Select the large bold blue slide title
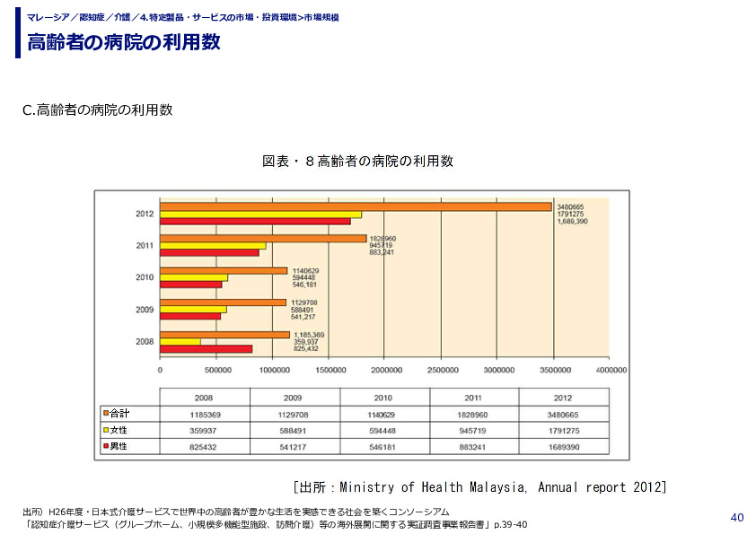Screen dimensions: 756x534 pos(124,42)
